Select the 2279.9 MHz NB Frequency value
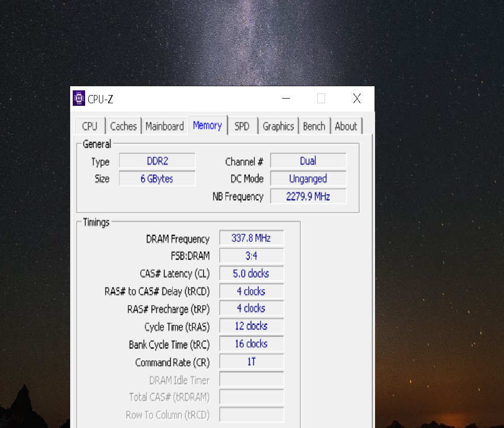Image resolution: width=504 pixels, height=428 pixels. pyautogui.click(x=308, y=196)
